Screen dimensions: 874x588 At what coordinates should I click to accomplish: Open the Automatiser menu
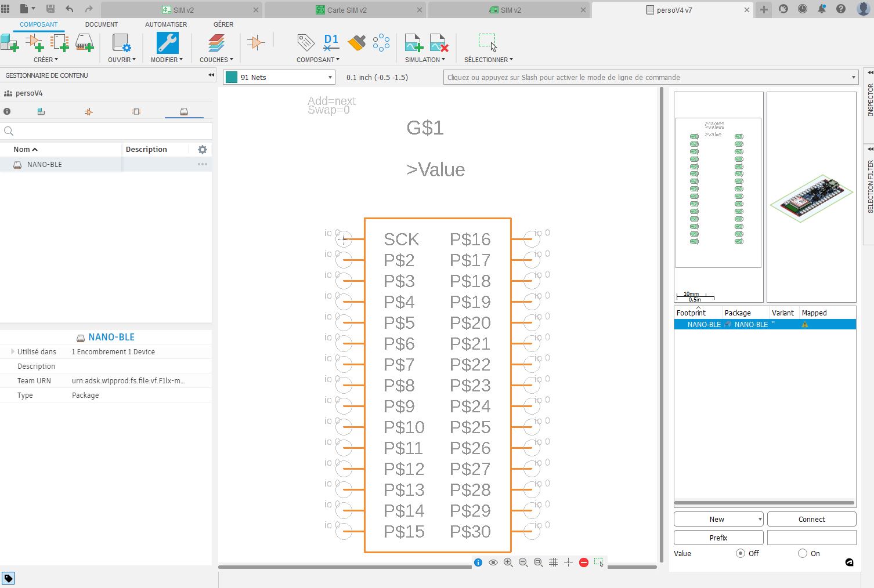(x=165, y=24)
